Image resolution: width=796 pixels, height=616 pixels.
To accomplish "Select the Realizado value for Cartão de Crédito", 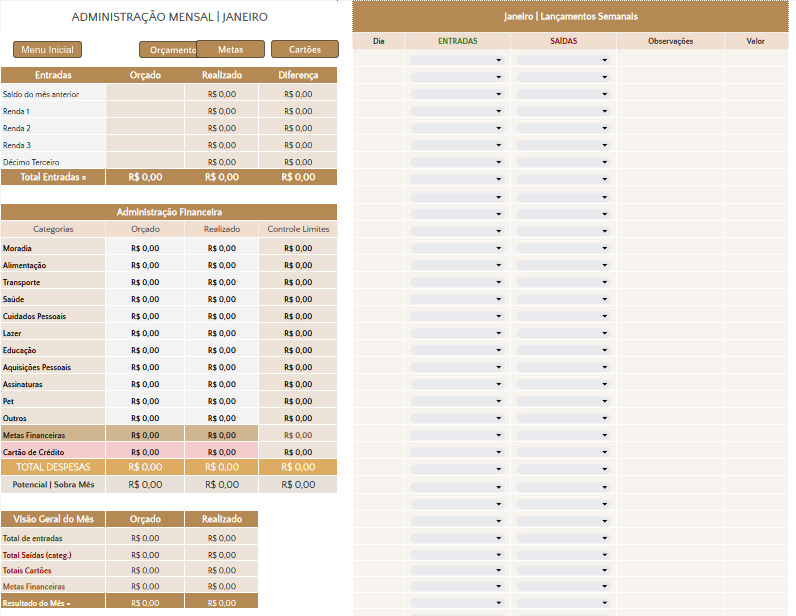I will click(x=222, y=451).
